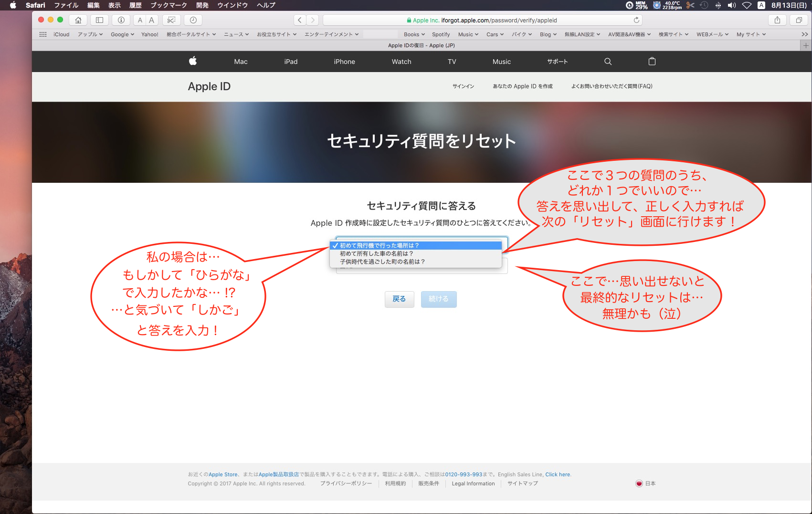Viewport: 812px width, 514px height.
Task: Open the よくお問い合わせいただく質問(FAQ) link
Action: point(612,86)
